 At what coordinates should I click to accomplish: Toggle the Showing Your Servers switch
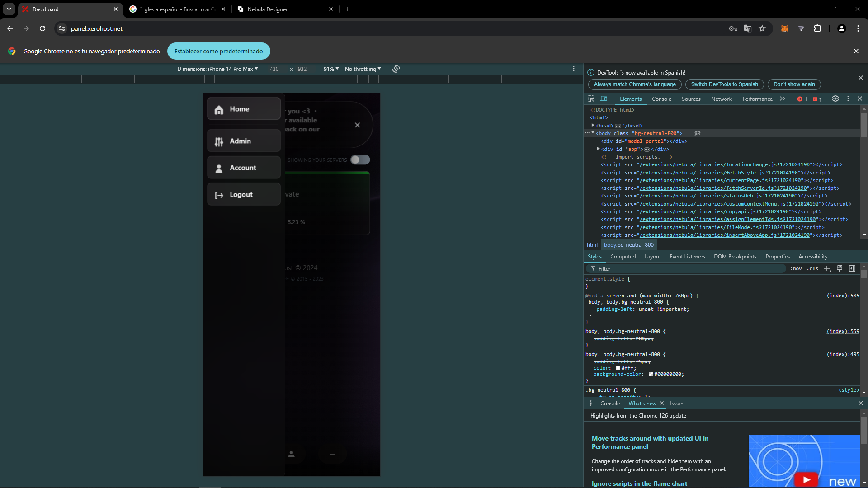pos(360,160)
